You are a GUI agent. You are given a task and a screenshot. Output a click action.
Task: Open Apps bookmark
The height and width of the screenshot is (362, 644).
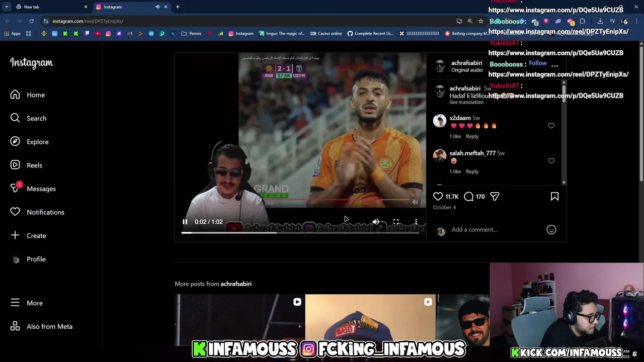pyautogui.click(x=12, y=34)
